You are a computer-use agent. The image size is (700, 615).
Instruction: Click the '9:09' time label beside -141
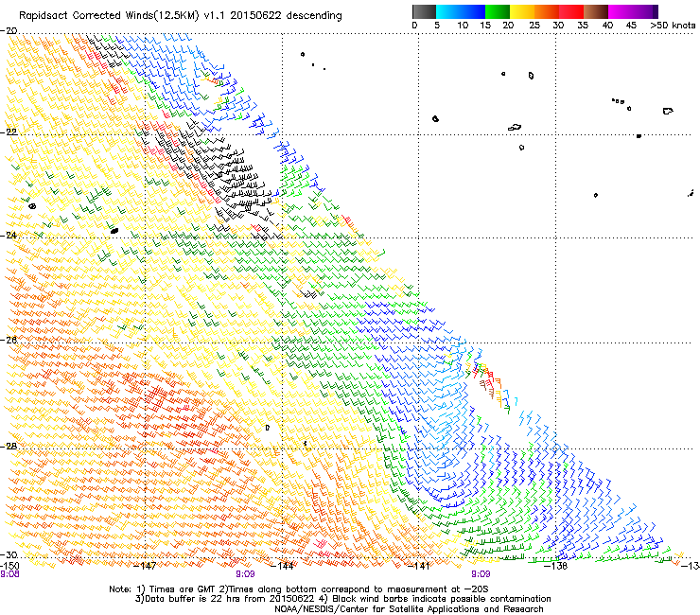pos(481,574)
